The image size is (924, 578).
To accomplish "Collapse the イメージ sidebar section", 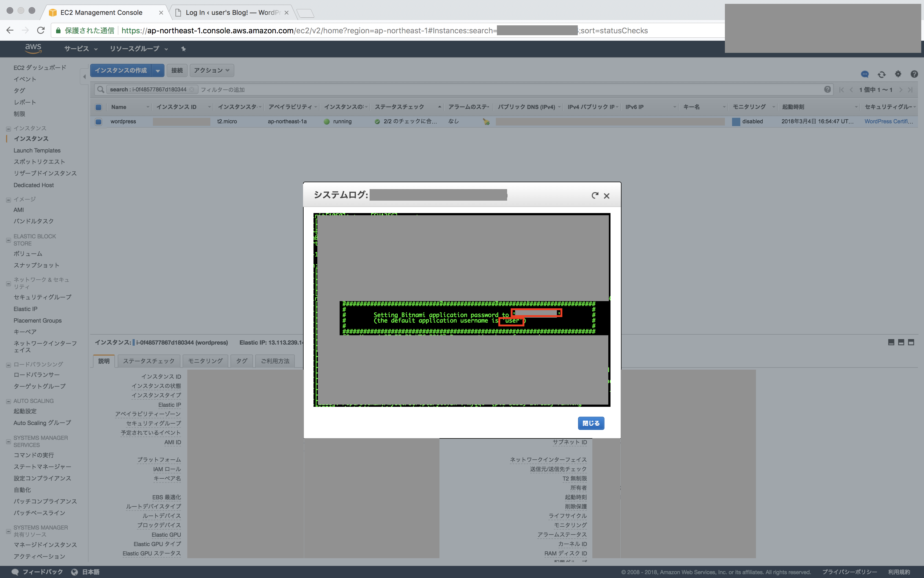I will tap(9, 200).
